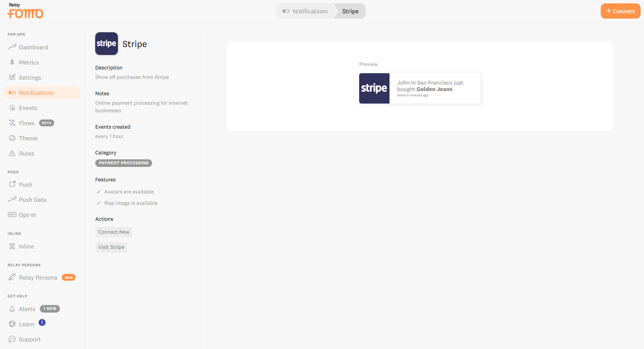
Task: Open the Rules page
Action: (42, 153)
